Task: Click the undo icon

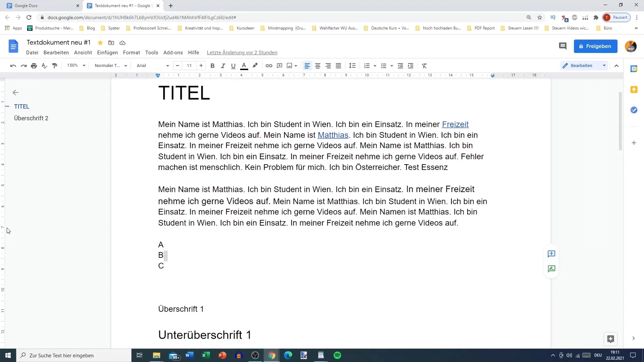Action: click(x=13, y=65)
